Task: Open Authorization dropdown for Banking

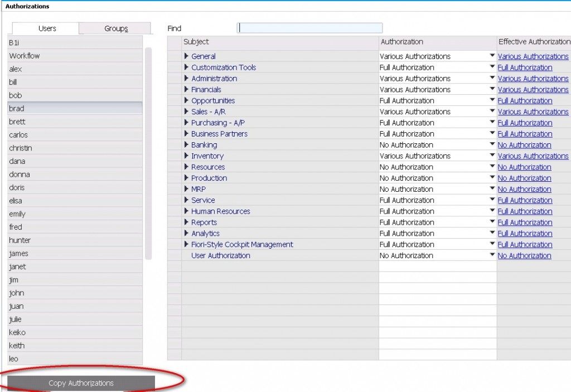Action: [x=492, y=145]
